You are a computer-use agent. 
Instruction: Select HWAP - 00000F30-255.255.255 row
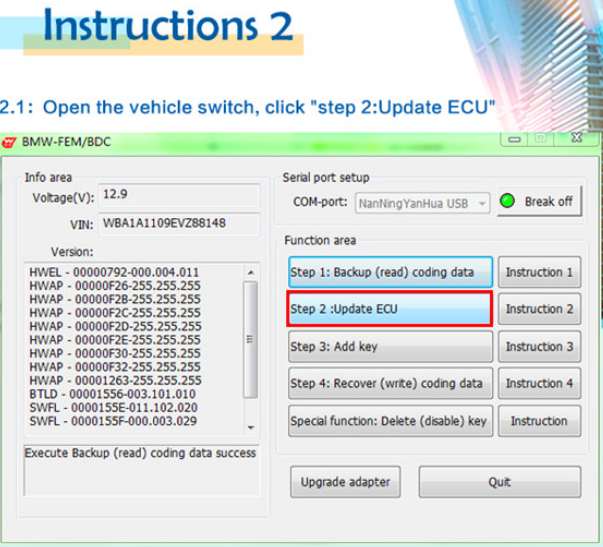(115, 353)
